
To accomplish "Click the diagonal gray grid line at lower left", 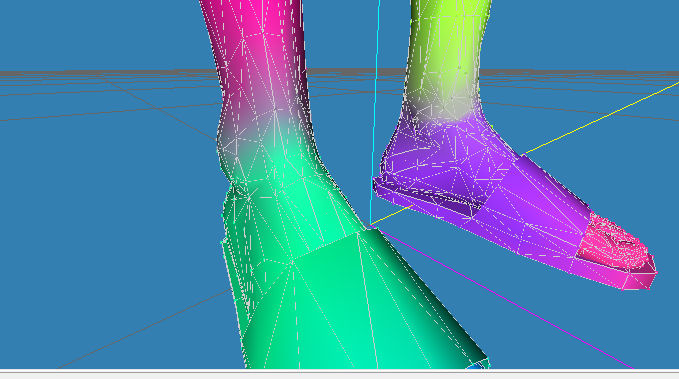I will pyautogui.click(x=143, y=330).
